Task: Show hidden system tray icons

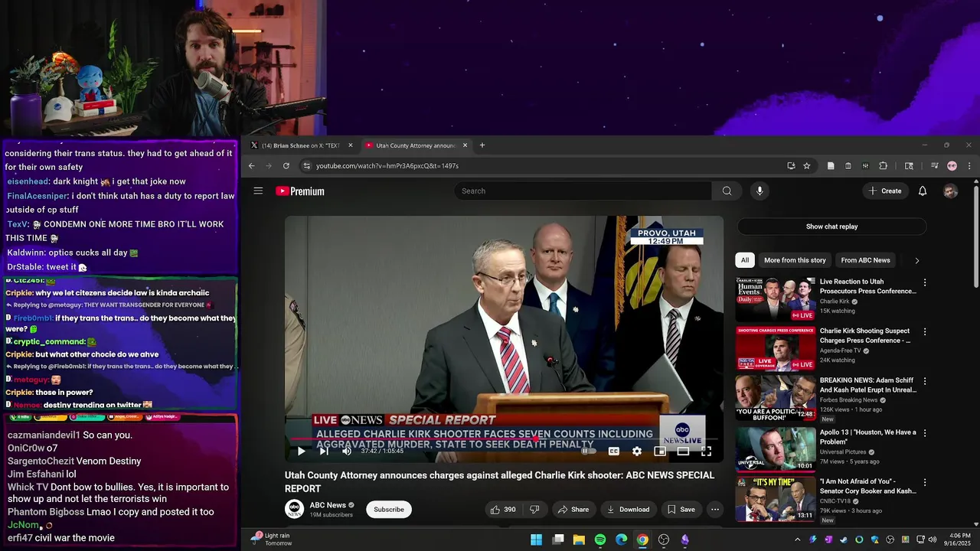Action: coord(797,540)
